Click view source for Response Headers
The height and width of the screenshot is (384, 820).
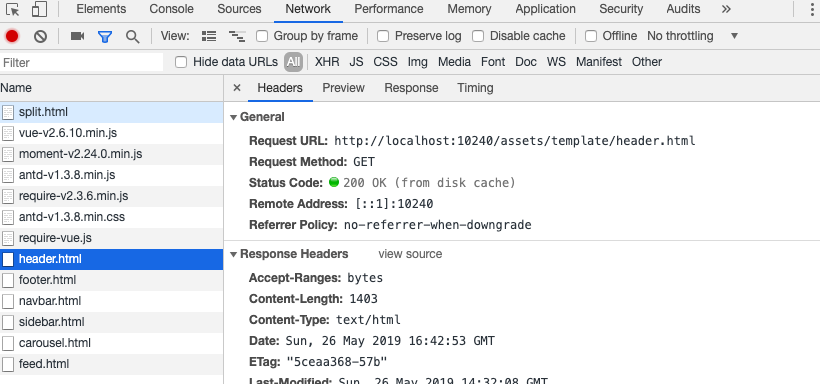(x=410, y=254)
